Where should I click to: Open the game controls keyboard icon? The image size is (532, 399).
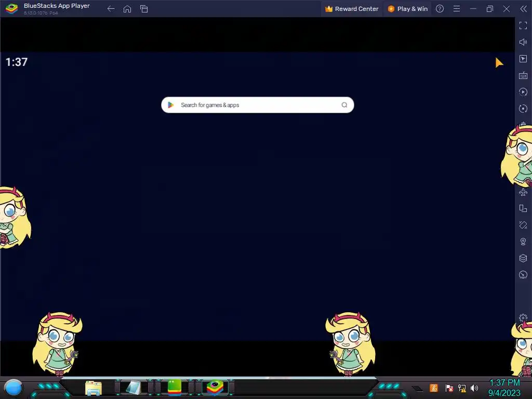[523, 75]
